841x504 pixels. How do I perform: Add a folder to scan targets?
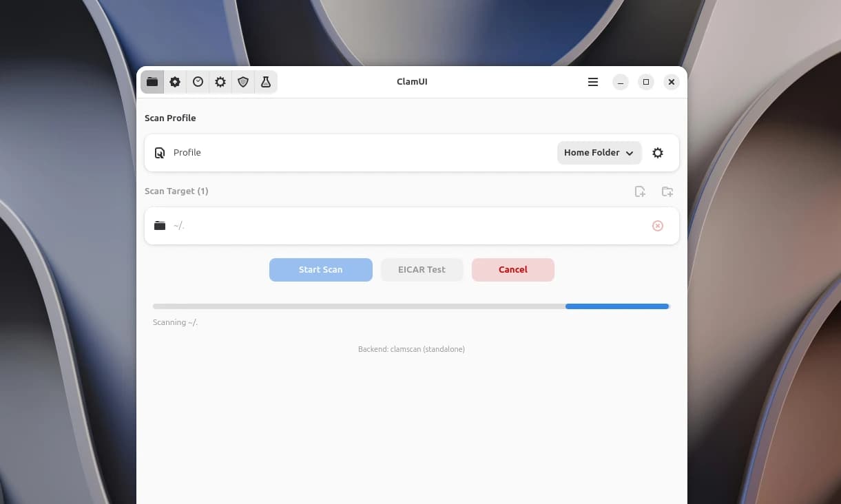point(667,191)
